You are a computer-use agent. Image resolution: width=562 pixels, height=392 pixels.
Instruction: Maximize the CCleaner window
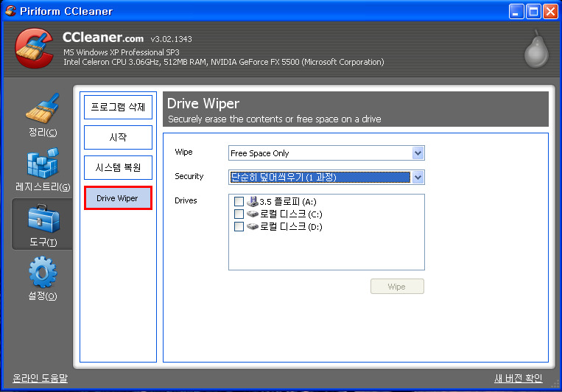point(533,12)
